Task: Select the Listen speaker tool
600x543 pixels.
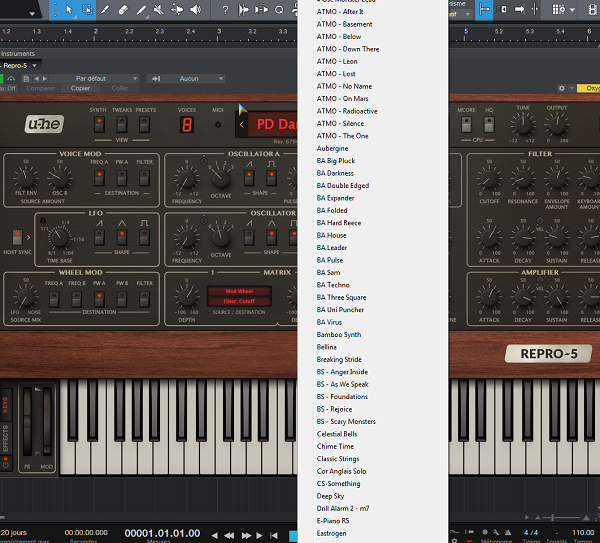Action: [x=196, y=10]
